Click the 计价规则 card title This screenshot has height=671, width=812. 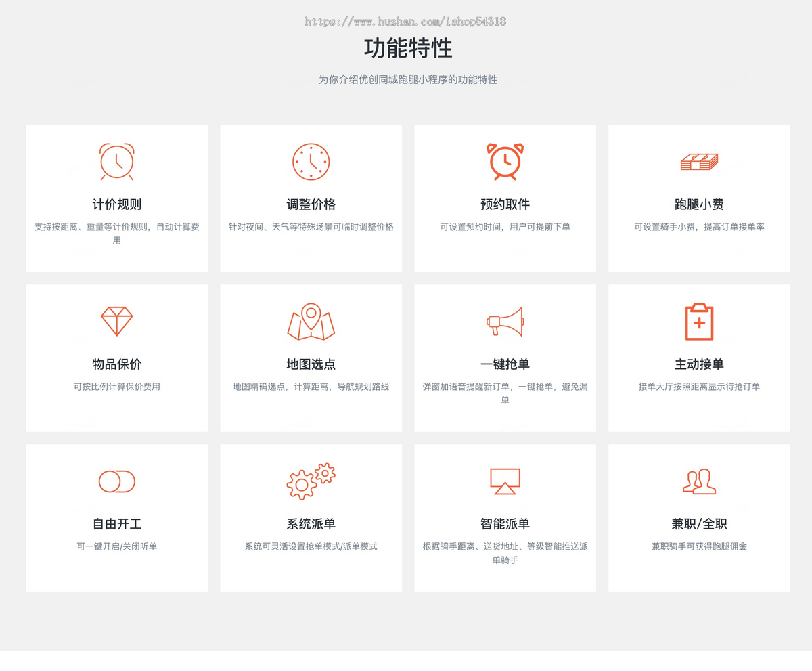117,204
